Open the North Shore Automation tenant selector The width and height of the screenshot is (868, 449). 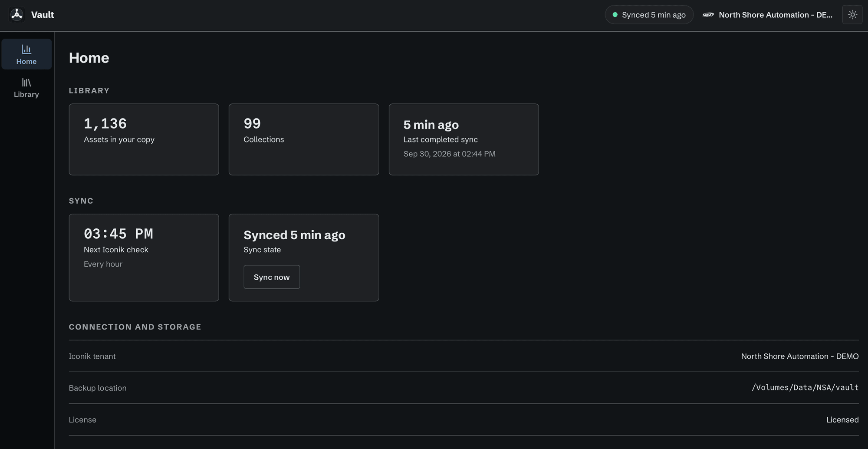tap(768, 15)
